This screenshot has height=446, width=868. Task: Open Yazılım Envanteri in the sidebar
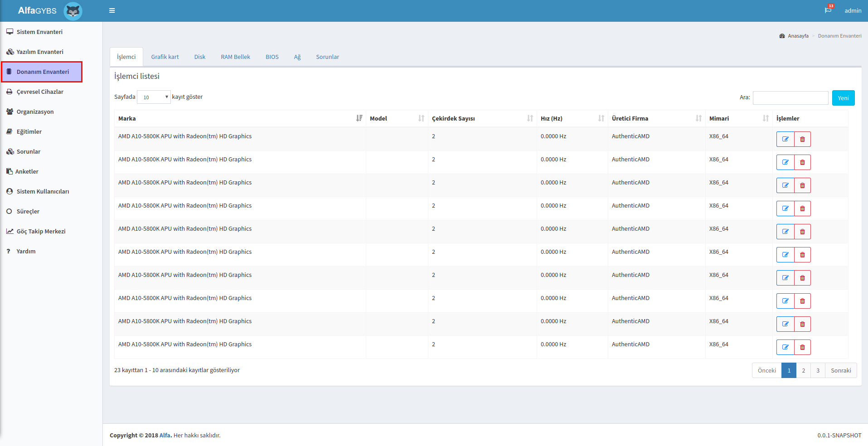(40, 52)
